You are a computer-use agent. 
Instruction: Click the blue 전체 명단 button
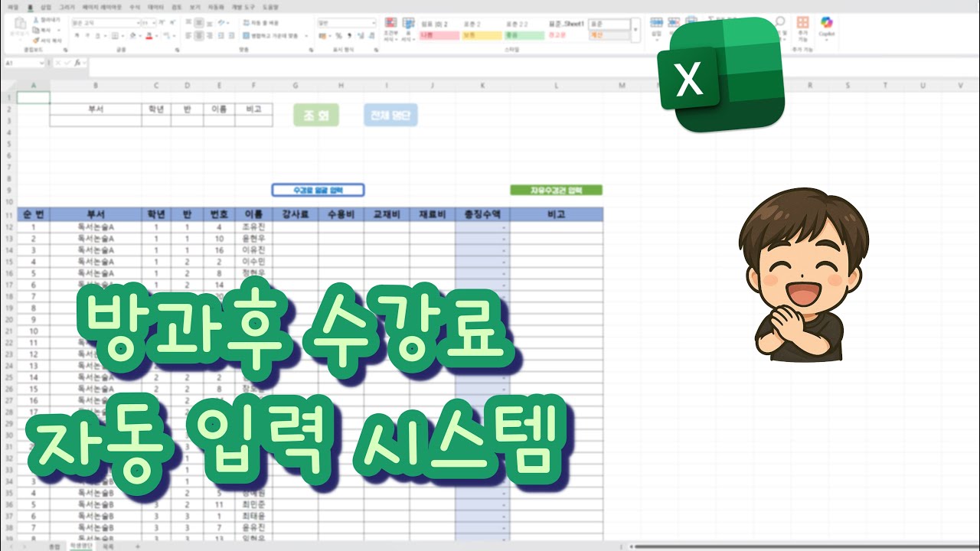click(390, 116)
